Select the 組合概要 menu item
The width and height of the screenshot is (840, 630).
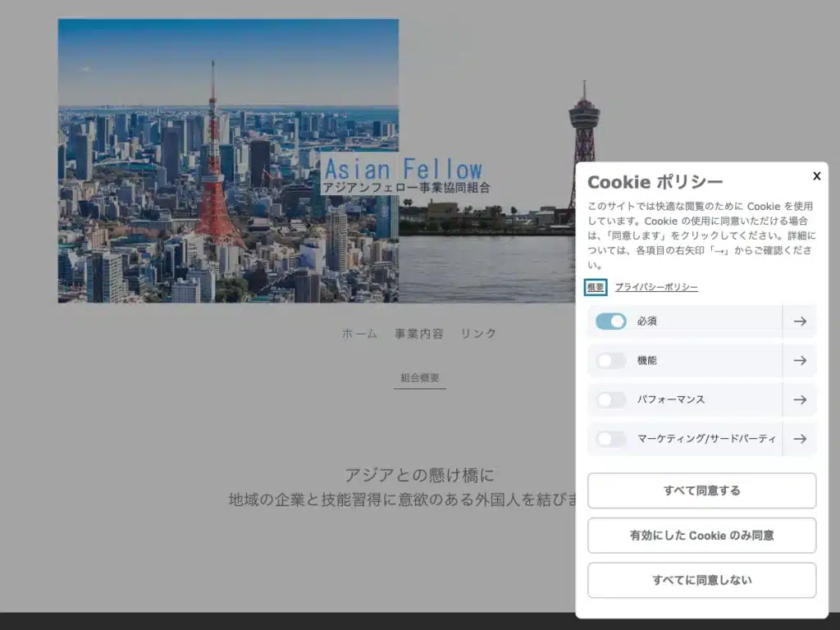pyautogui.click(x=420, y=377)
